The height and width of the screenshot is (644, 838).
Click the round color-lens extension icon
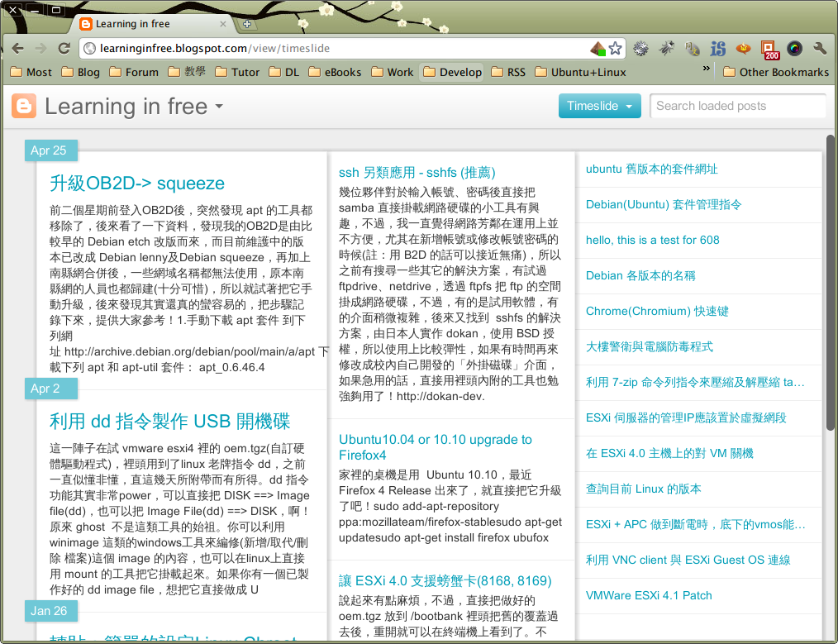point(795,49)
